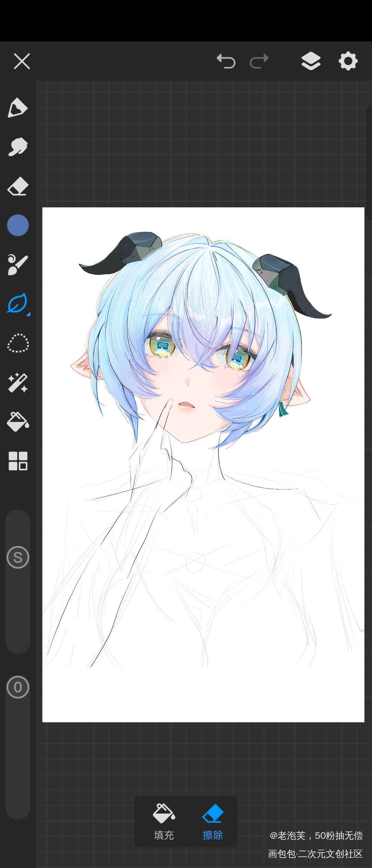The width and height of the screenshot is (372, 868).
Task: Undo the last stroke
Action: pyautogui.click(x=226, y=62)
